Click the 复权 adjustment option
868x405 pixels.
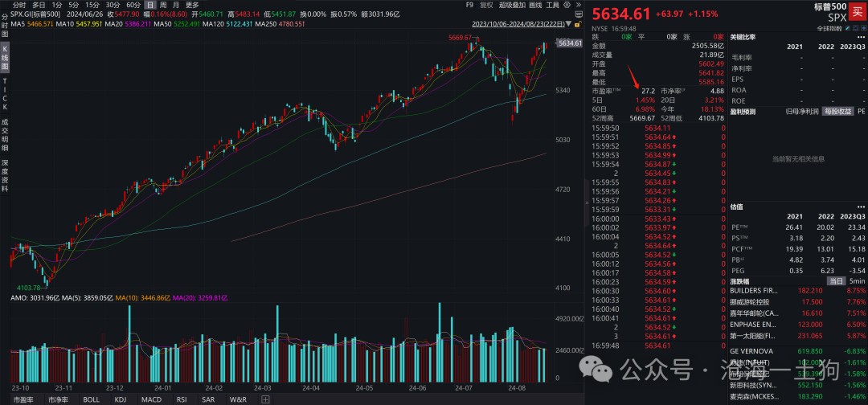point(488,5)
